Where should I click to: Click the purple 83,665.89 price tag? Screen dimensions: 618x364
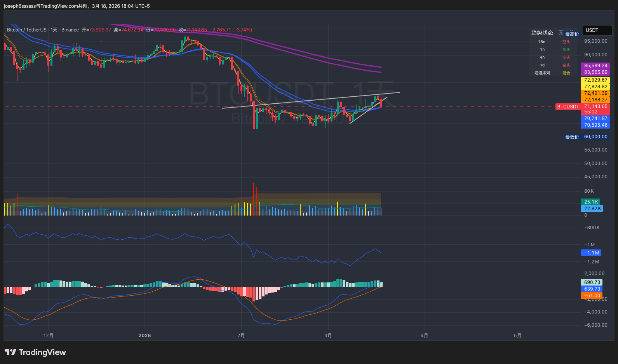point(595,72)
